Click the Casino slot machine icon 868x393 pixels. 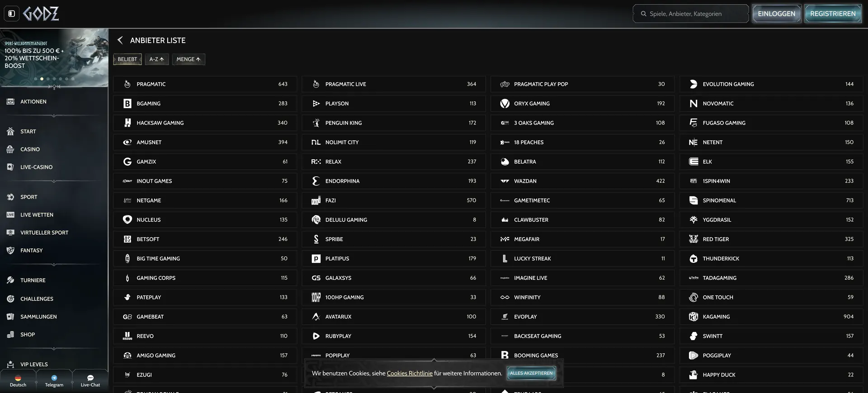(10, 149)
